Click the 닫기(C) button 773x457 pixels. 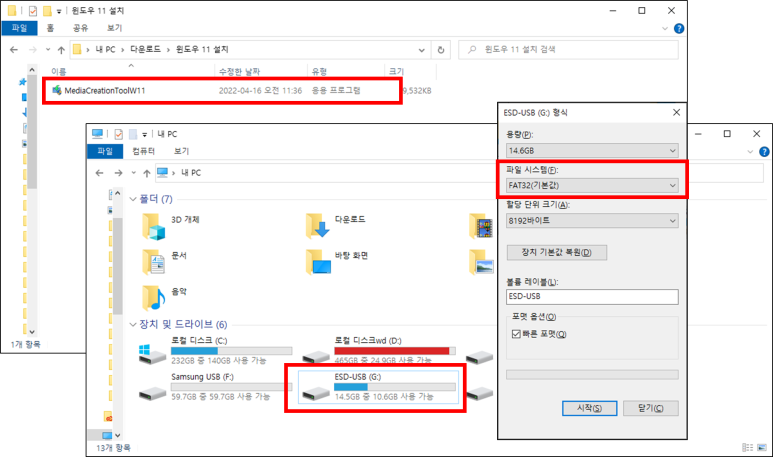coord(651,408)
